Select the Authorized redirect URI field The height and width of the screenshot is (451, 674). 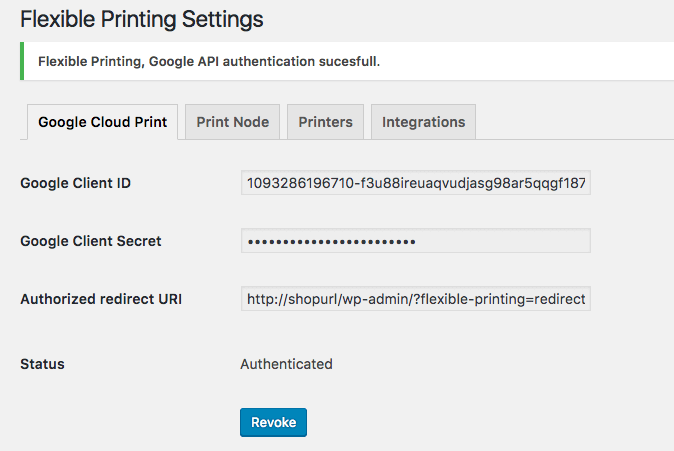(416, 299)
